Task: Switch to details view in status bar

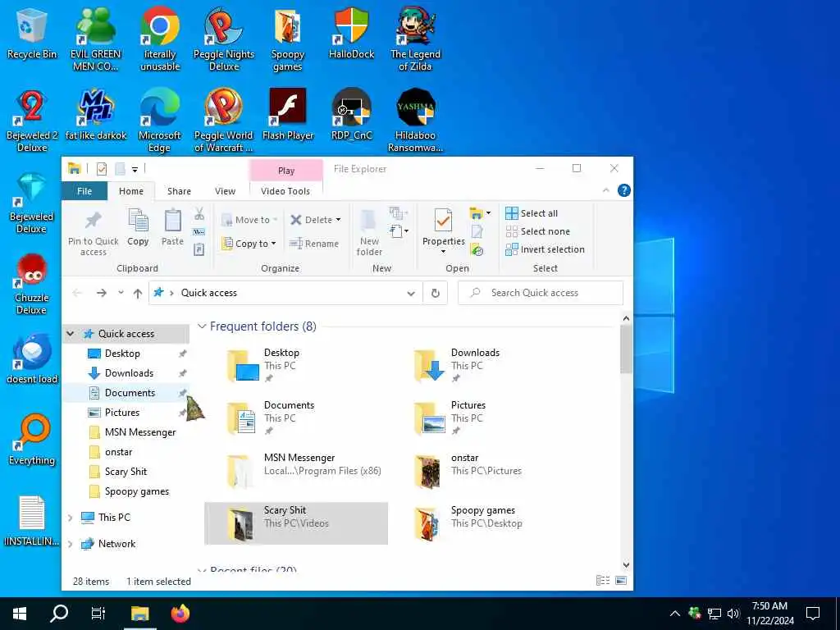Action: point(603,581)
